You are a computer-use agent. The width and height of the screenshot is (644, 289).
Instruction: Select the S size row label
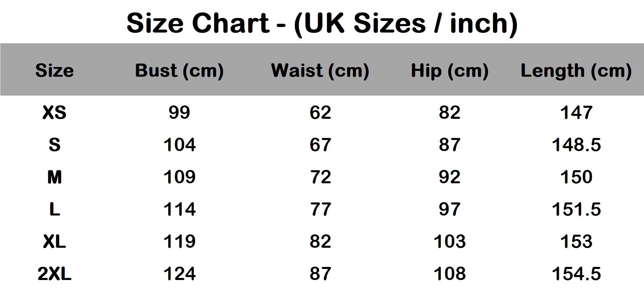(55, 145)
